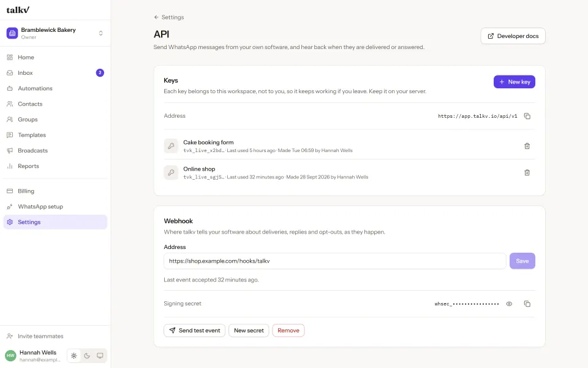Navigate to Groups
588x368 pixels.
pyautogui.click(x=55, y=120)
